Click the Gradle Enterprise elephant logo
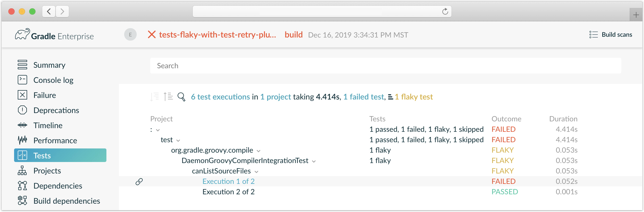The width and height of the screenshot is (644, 212). 22,35
